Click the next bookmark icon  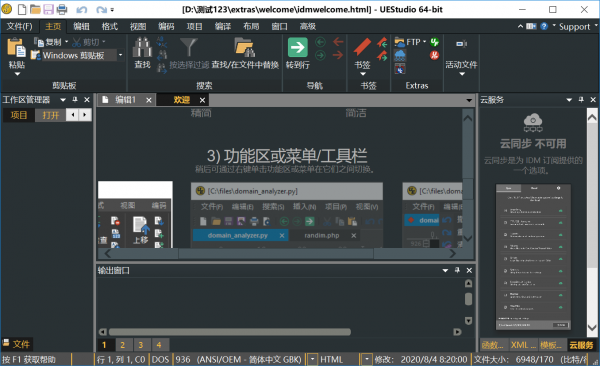tap(382, 56)
